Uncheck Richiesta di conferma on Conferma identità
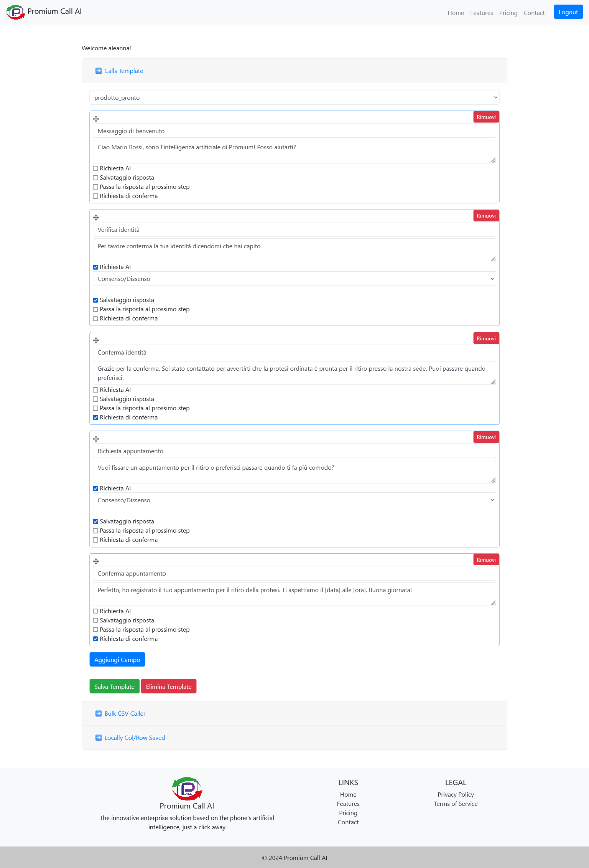589x868 pixels. (x=95, y=417)
